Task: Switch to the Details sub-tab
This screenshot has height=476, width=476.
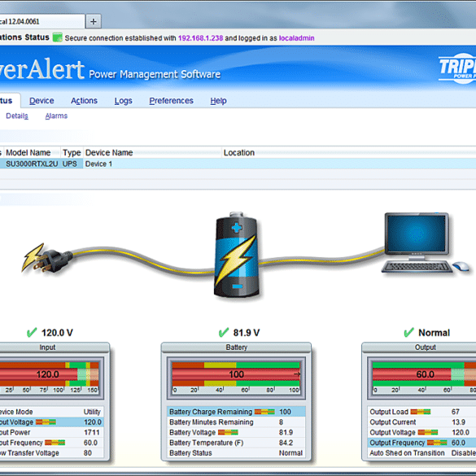Action: (17, 116)
